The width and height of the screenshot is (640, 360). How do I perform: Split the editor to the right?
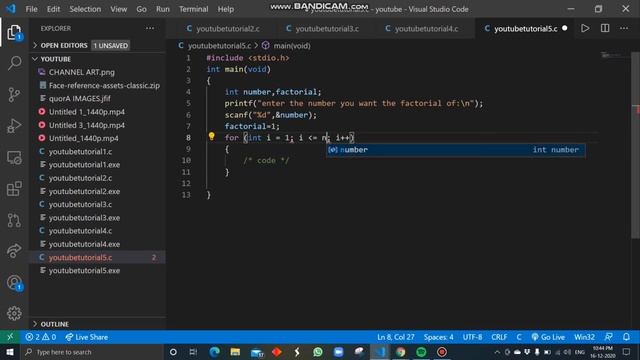[x=605, y=28]
